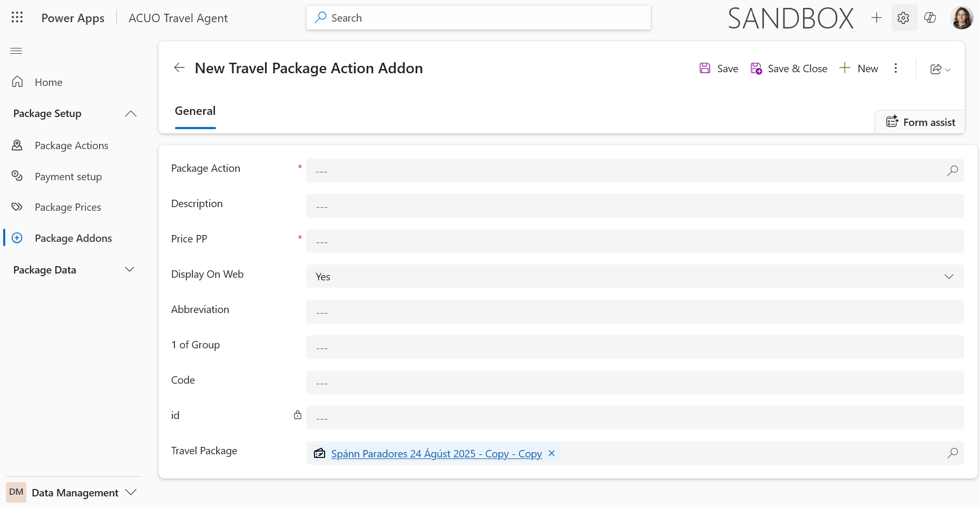Screen dimensions: 980x508
Task: Open the Power Apps app launcher grid
Action: 17,17
